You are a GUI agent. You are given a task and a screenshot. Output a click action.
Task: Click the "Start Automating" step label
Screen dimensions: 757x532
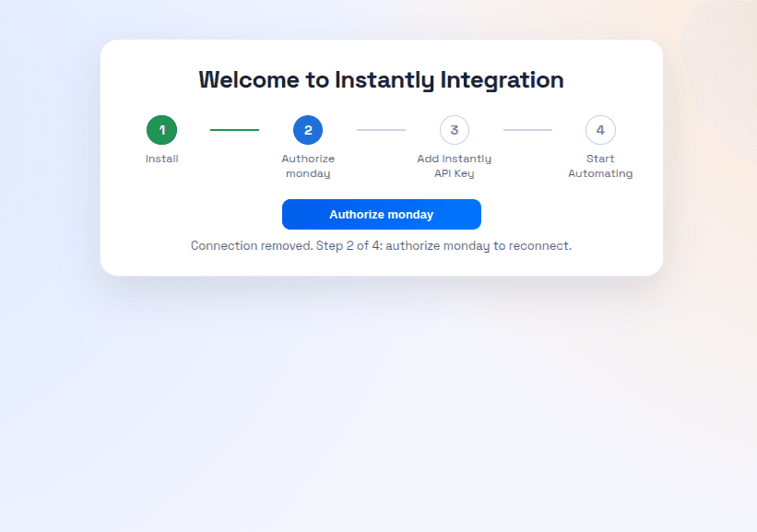pyautogui.click(x=600, y=166)
